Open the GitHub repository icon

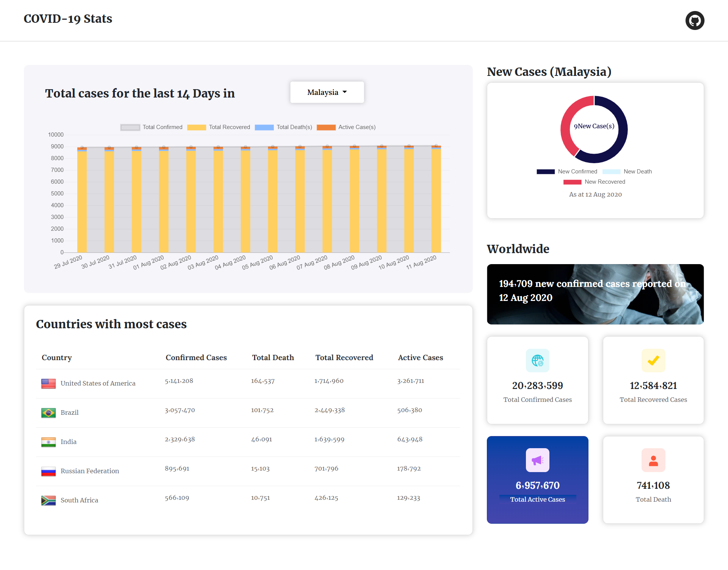pyautogui.click(x=695, y=20)
